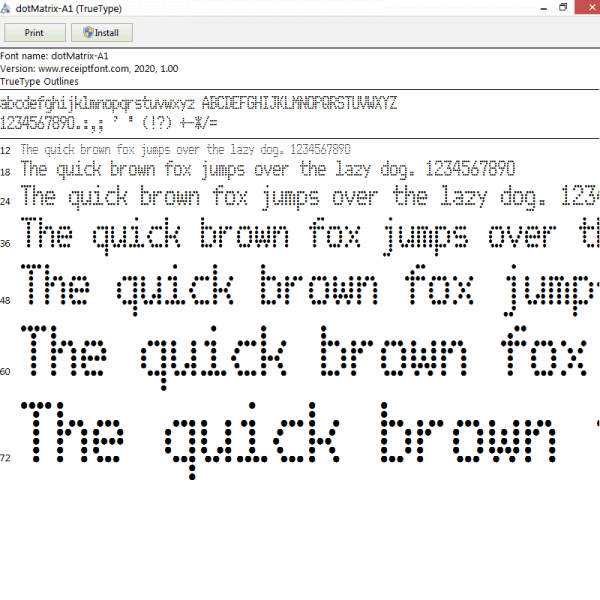The image size is (600, 600).
Task: Click the 72 size label
Action: coord(6,458)
